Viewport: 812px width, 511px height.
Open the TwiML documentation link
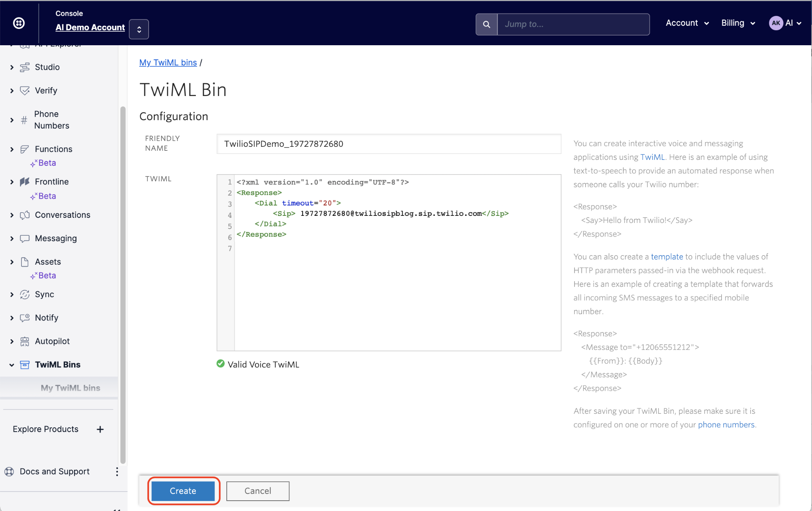(652, 157)
